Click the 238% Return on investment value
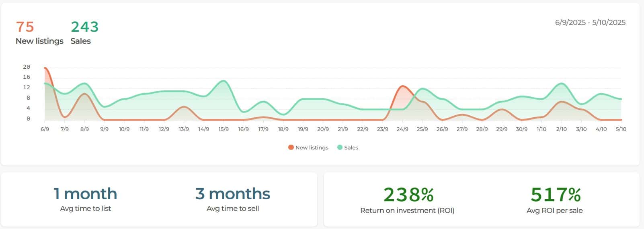The width and height of the screenshot is (644, 229). 408,195
